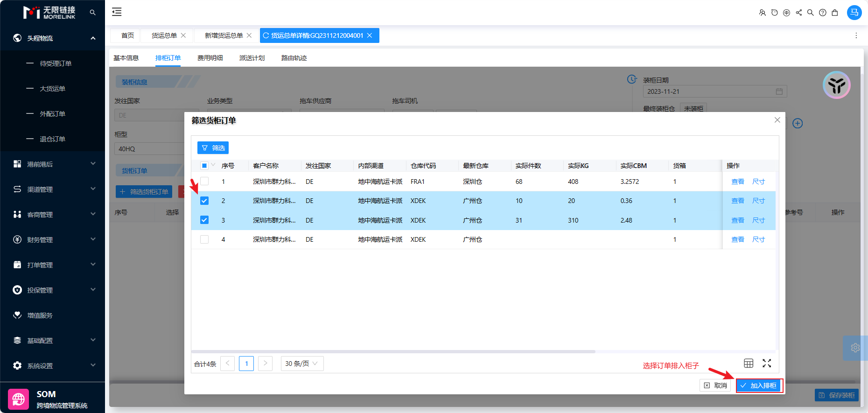The height and width of the screenshot is (413, 868).
Task: Uncheck the checkbox for row 2
Action: tap(204, 201)
